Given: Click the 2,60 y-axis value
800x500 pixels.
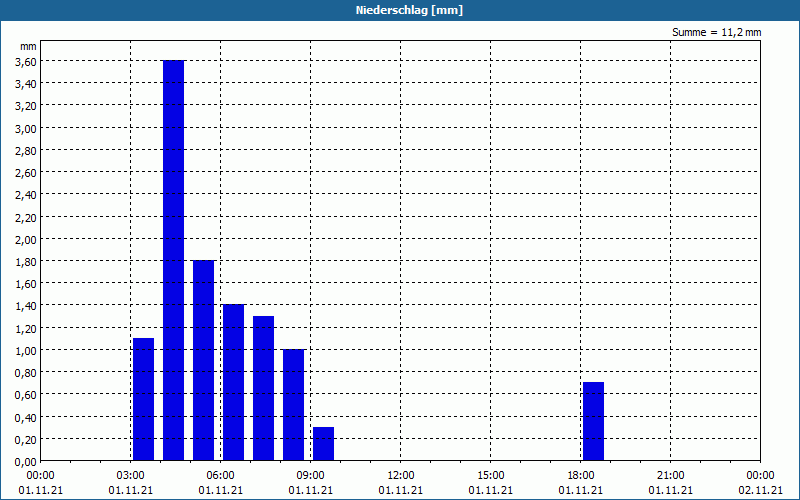Looking at the screenshot, I should [x=26, y=172].
